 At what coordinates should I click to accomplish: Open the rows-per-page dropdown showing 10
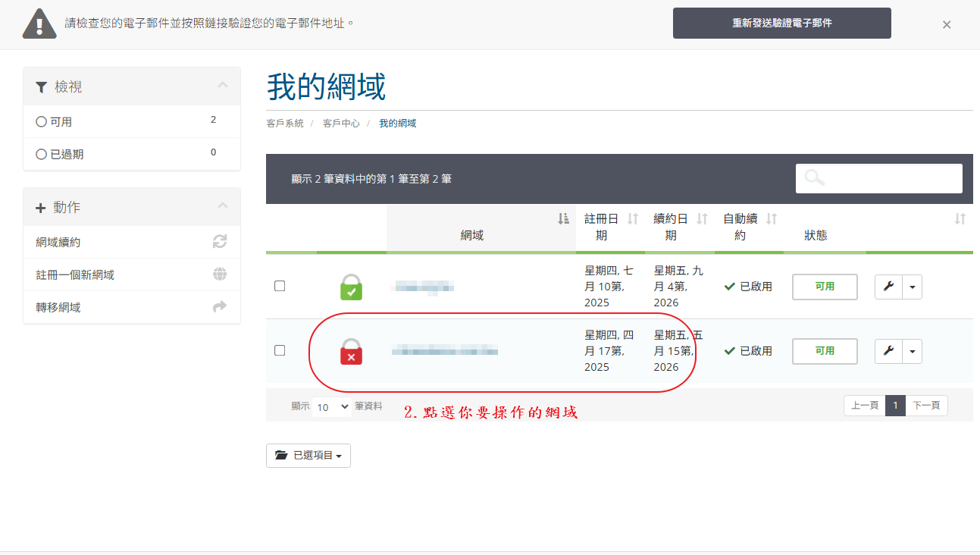[331, 407]
